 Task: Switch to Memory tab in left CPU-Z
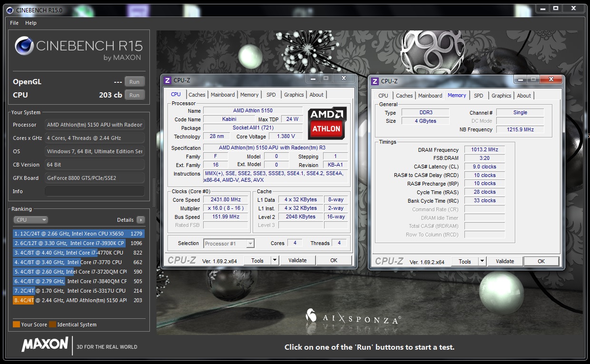249,95
